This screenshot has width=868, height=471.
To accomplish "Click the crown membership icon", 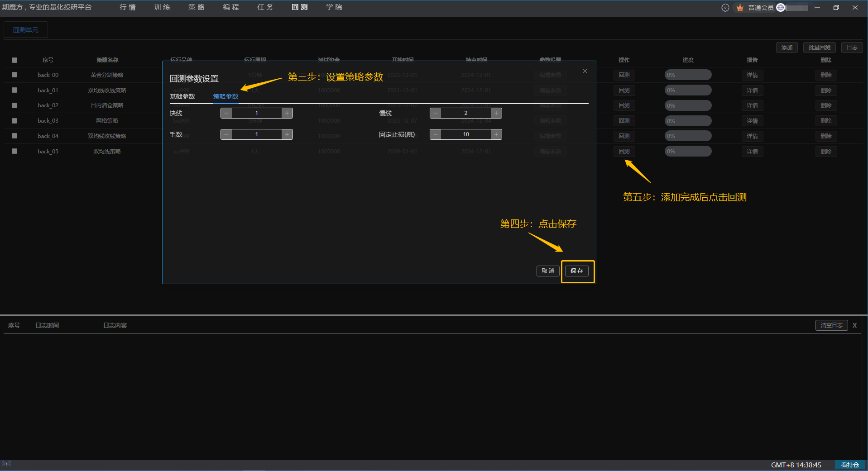I will [x=740, y=8].
